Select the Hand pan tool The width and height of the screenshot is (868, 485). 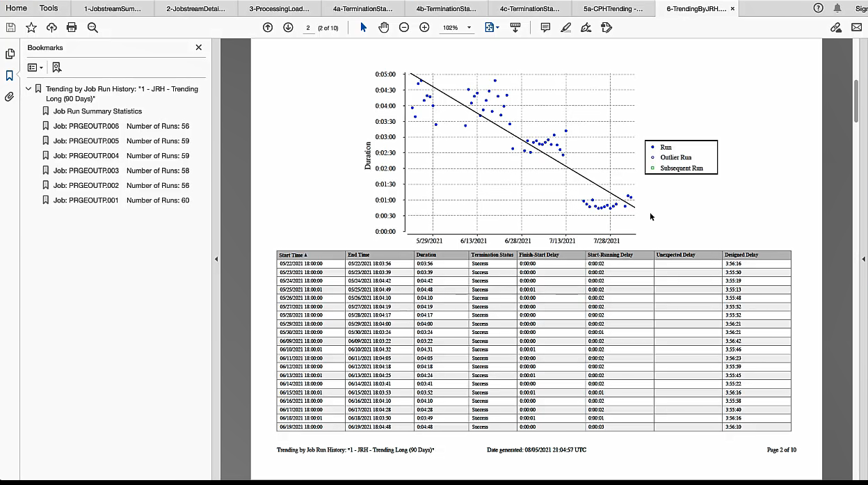pos(383,28)
